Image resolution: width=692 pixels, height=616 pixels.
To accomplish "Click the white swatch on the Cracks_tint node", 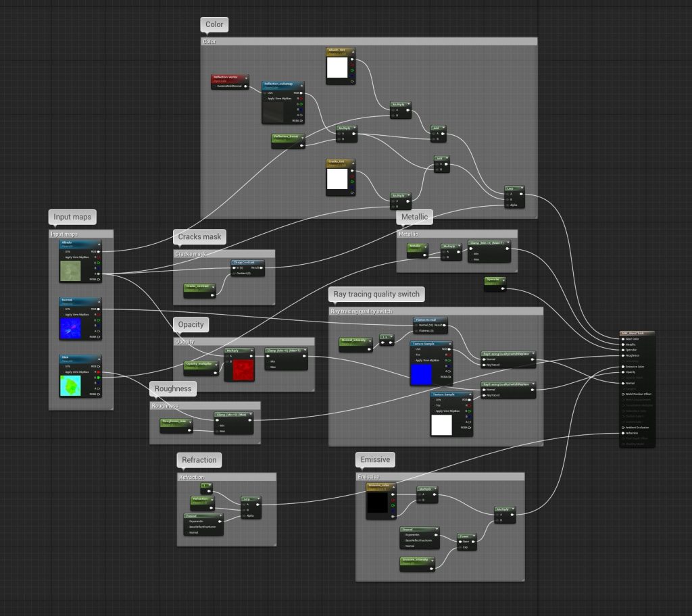I will [x=337, y=179].
